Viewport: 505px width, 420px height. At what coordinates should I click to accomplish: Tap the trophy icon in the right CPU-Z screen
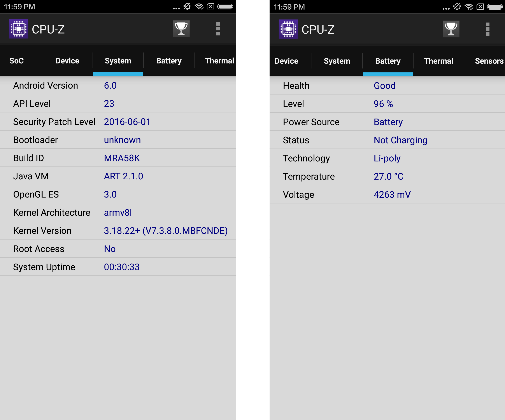click(x=451, y=29)
